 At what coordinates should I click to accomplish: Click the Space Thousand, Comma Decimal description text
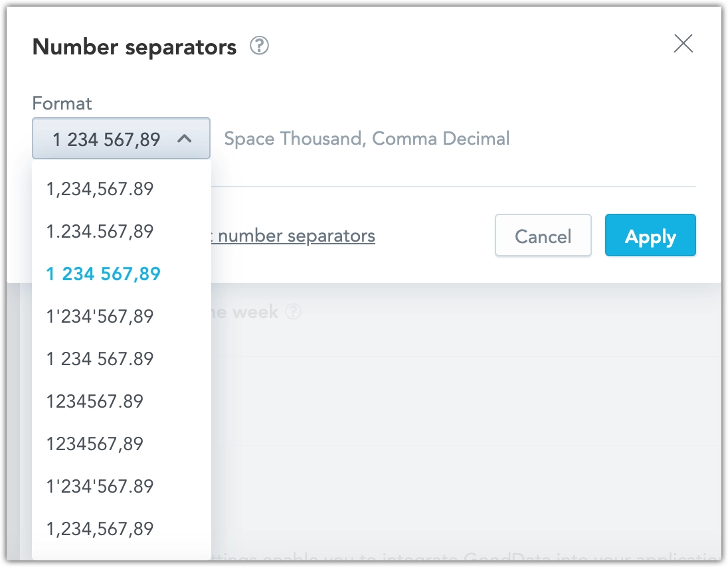(x=366, y=139)
